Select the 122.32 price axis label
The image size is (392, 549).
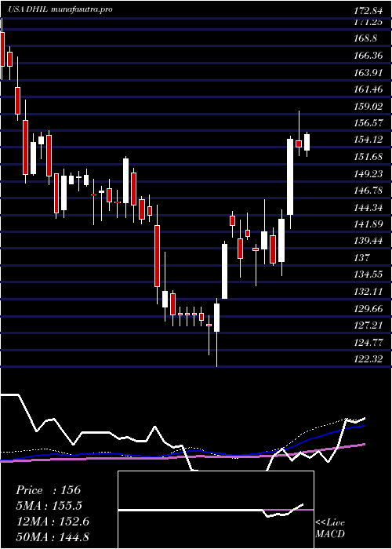point(368,359)
